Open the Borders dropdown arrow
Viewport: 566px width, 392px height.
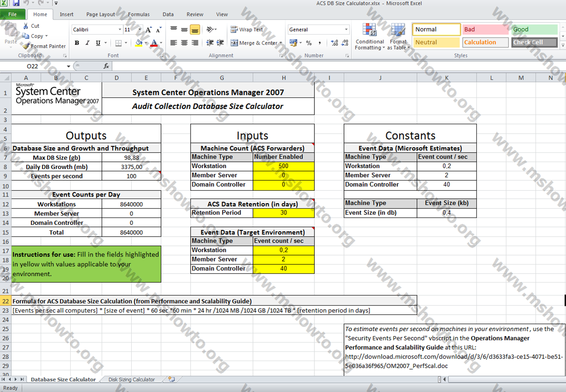(x=126, y=43)
